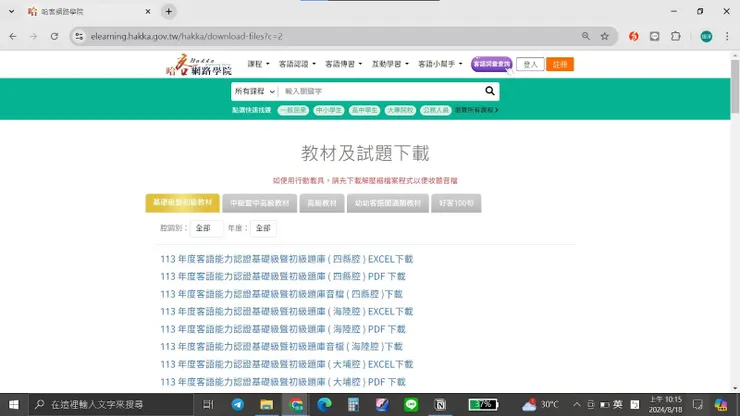The image size is (740, 416).
Task: Click the Windows taskbar search box
Action: (110, 405)
